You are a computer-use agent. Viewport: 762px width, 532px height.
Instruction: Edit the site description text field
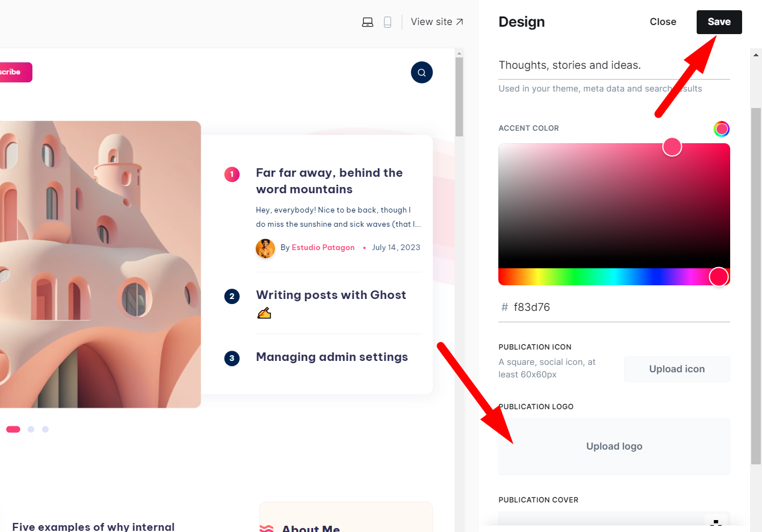pos(614,65)
